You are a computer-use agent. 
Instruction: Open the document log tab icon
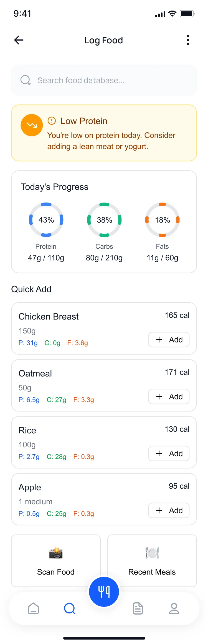coord(138,608)
